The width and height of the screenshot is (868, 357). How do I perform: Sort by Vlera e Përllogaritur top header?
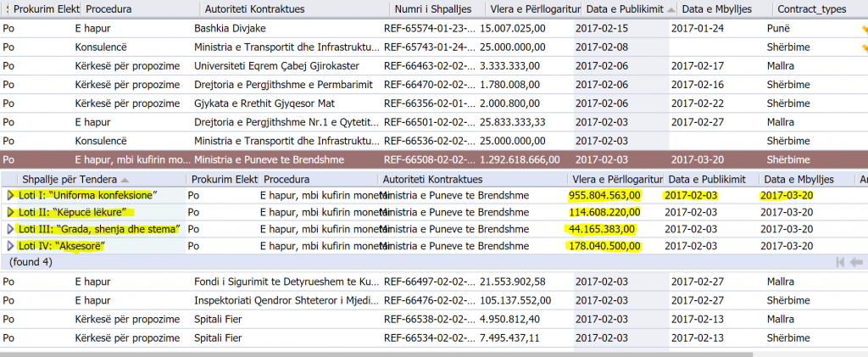point(534,8)
